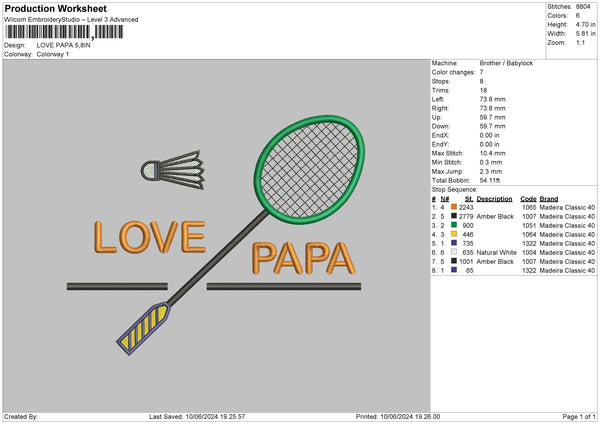Click the Down value 59.7 mm
This screenshot has width=600, height=424.
click(492, 126)
